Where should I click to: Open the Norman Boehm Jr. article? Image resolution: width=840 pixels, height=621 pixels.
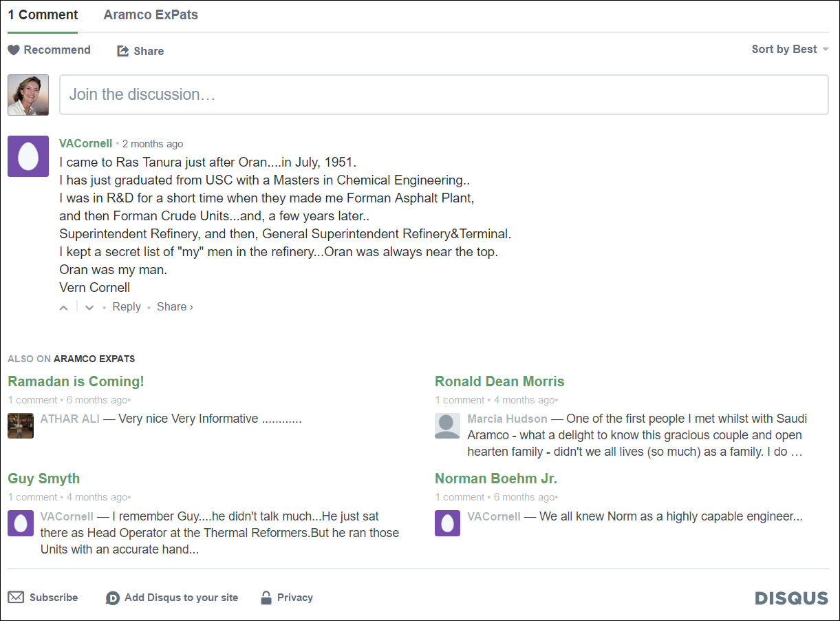pos(496,478)
